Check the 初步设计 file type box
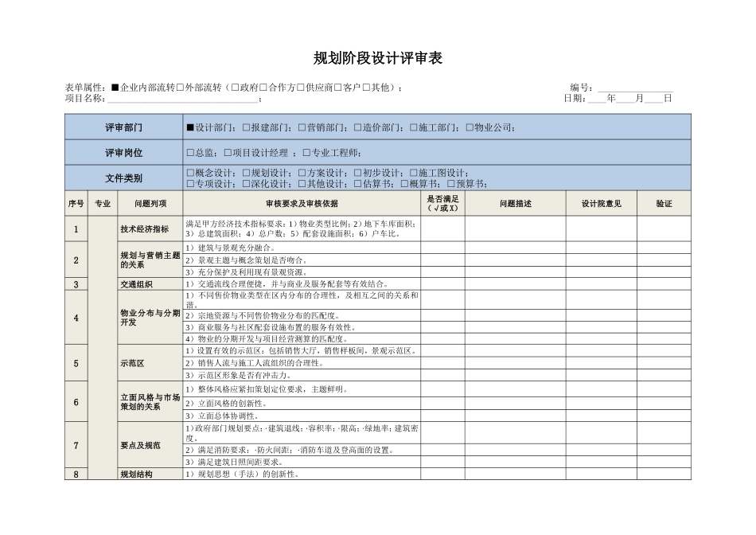The image size is (756, 535). click(358, 173)
